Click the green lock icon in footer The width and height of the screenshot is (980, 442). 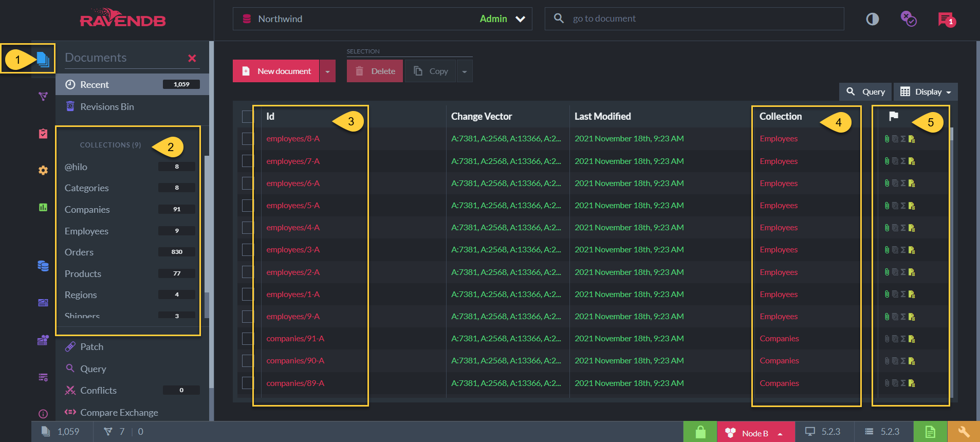pyautogui.click(x=700, y=432)
